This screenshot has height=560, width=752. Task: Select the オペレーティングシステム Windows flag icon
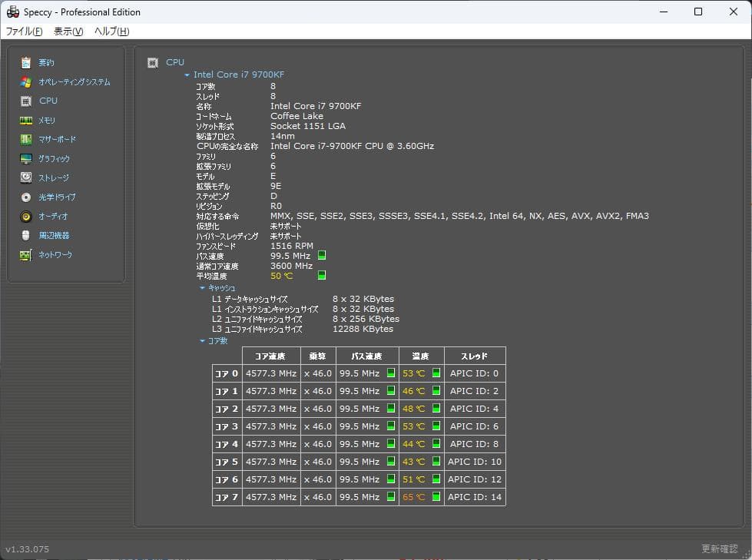(26, 82)
